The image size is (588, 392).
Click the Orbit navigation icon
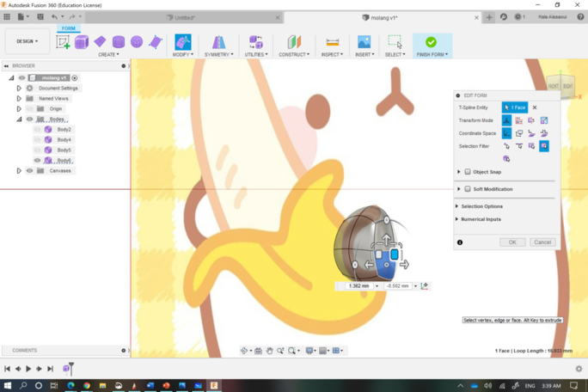[x=244, y=351]
